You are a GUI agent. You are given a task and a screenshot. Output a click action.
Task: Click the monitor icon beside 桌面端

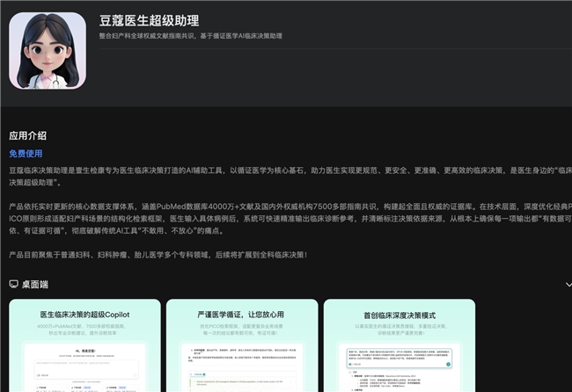tap(13, 285)
